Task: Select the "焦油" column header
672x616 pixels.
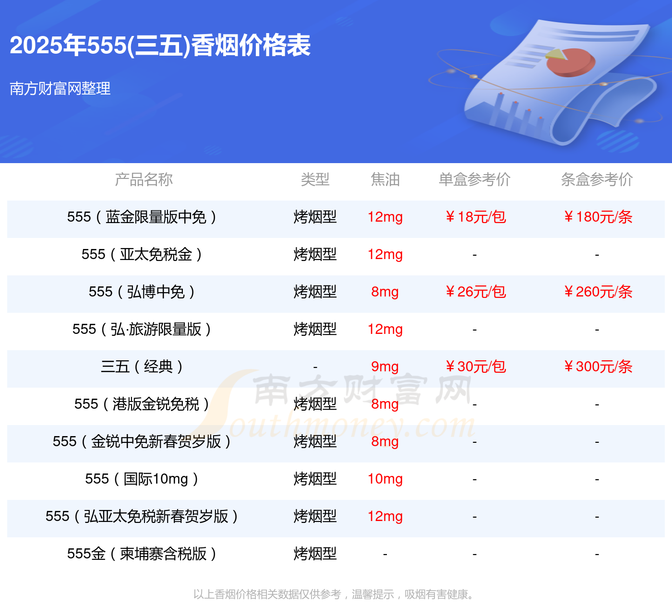Action: click(385, 179)
